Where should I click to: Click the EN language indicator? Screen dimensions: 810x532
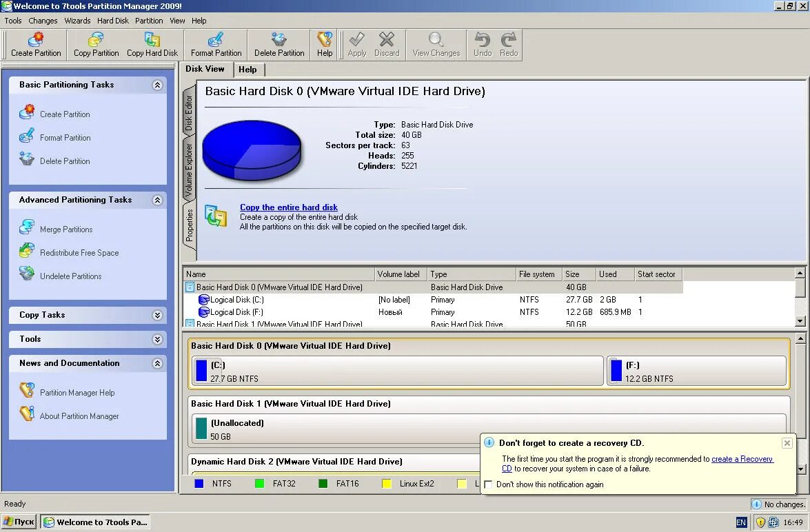pos(741,522)
